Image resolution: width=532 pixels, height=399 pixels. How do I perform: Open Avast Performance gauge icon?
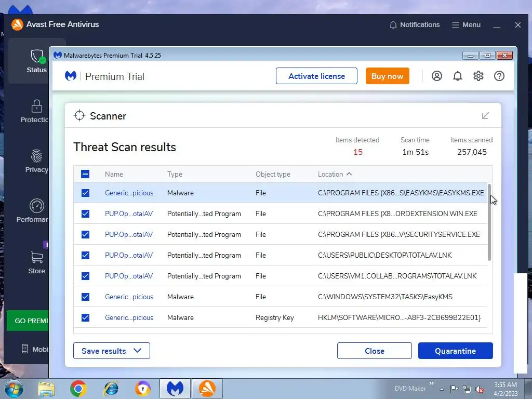(37, 206)
